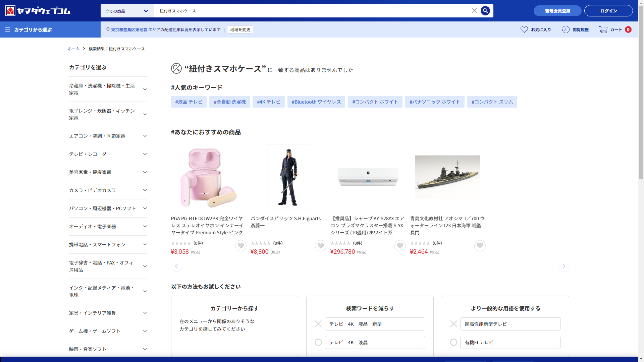Clear the search field with X icon

[474, 11]
